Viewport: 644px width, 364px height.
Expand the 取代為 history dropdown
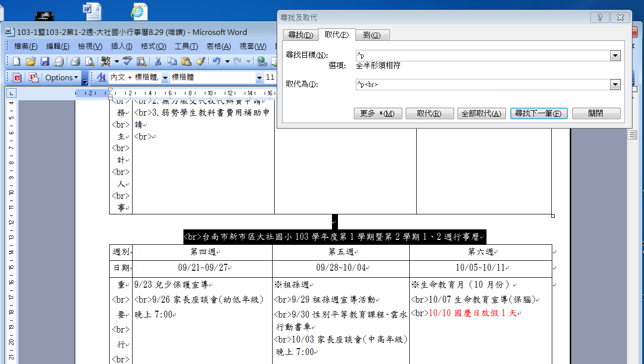click(615, 85)
